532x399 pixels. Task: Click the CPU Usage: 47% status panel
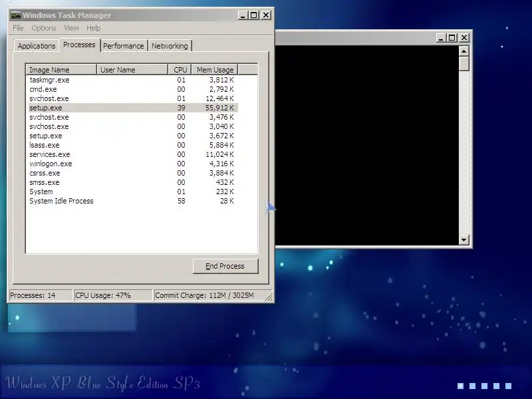pyautogui.click(x=113, y=295)
